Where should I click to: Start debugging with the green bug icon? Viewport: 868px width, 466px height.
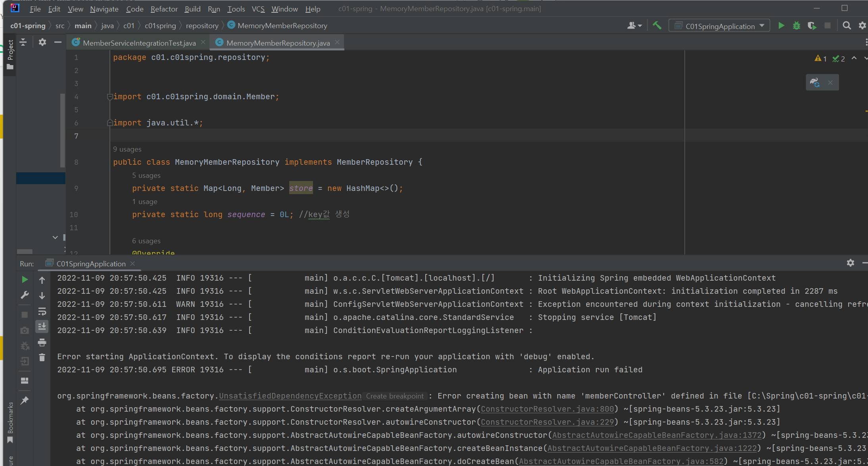(x=797, y=26)
